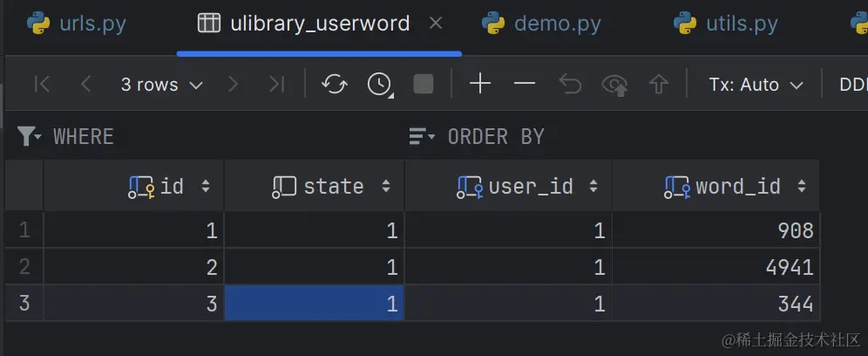
Task: Click the id cell in row 3
Action: tap(133, 304)
